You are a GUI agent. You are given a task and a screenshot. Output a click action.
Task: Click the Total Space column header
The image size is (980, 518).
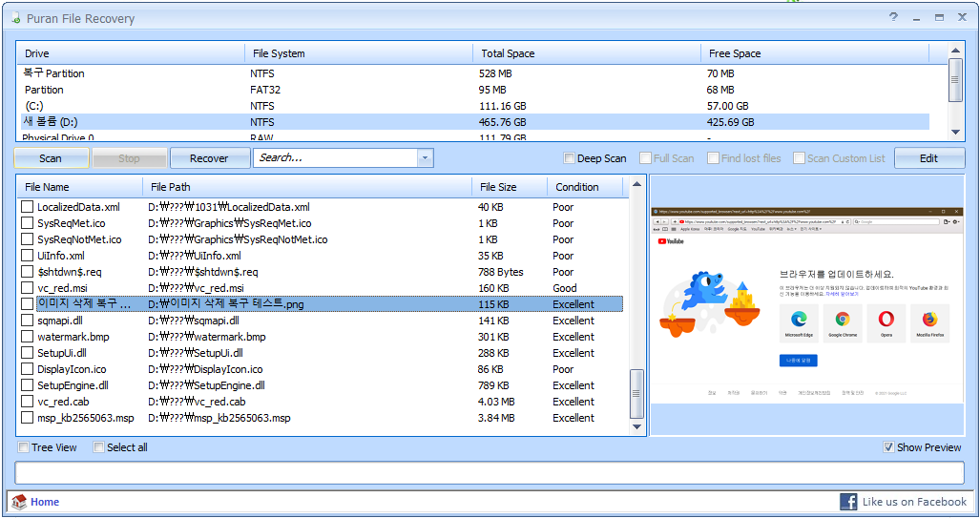click(x=587, y=53)
